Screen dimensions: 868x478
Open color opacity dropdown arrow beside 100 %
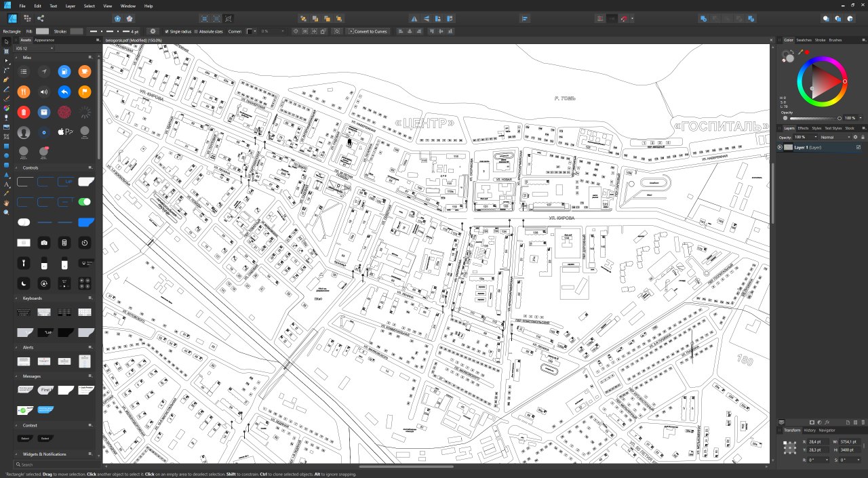click(860, 118)
